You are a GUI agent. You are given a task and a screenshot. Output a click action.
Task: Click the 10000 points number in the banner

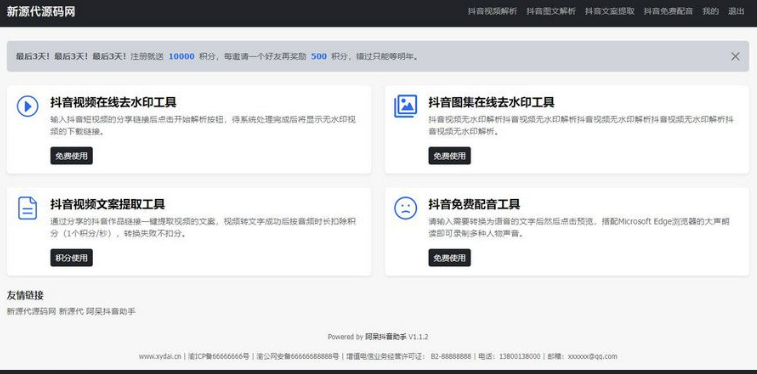click(x=182, y=56)
